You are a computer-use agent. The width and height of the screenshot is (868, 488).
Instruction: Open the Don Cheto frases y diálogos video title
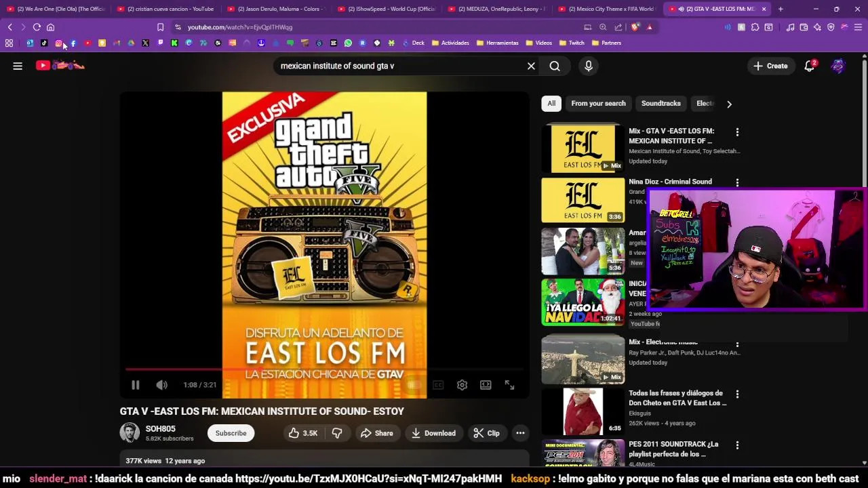tap(677, 398)
